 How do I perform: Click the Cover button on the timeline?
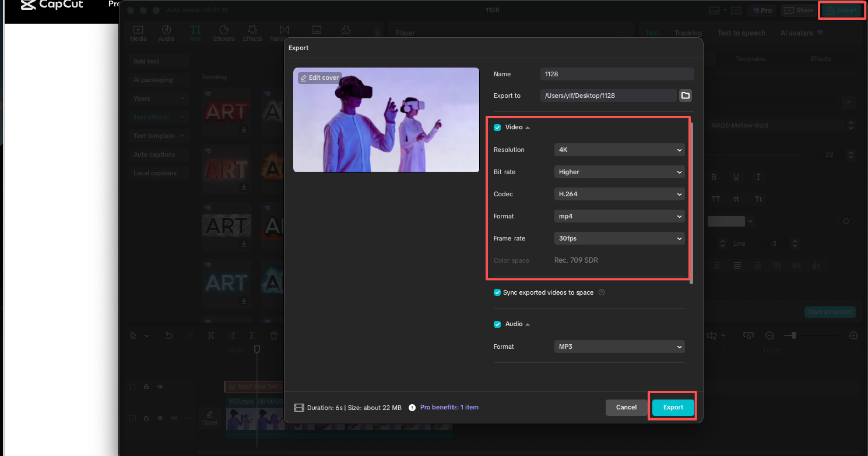(210, 418)
